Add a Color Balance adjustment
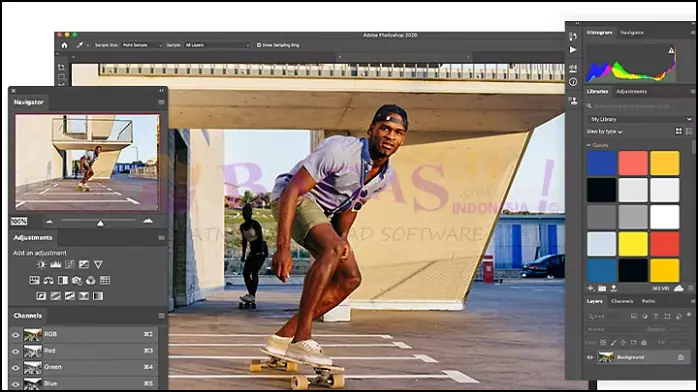The width and height of the screenshot is (698, 392). (49, 280)
